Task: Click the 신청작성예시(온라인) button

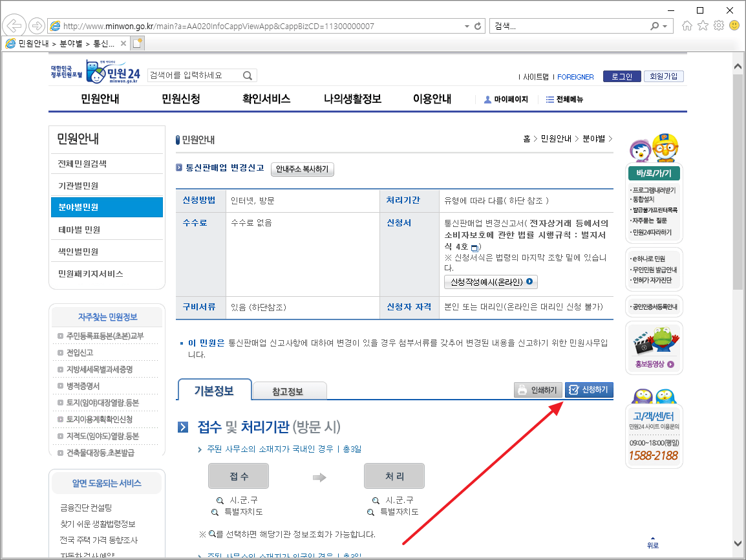Action: tap(491, 282)
